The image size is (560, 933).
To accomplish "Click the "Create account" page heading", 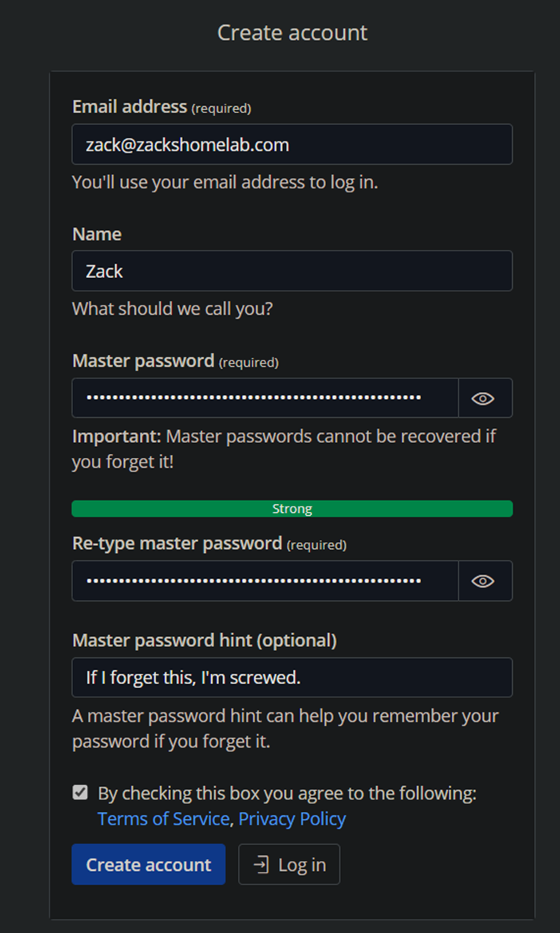I will (292, 33).
